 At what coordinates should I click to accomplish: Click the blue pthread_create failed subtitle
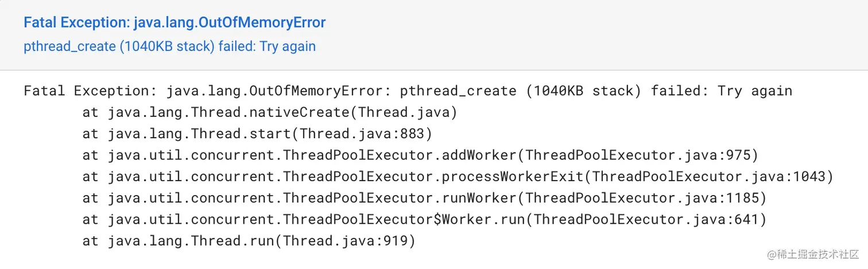170,46
